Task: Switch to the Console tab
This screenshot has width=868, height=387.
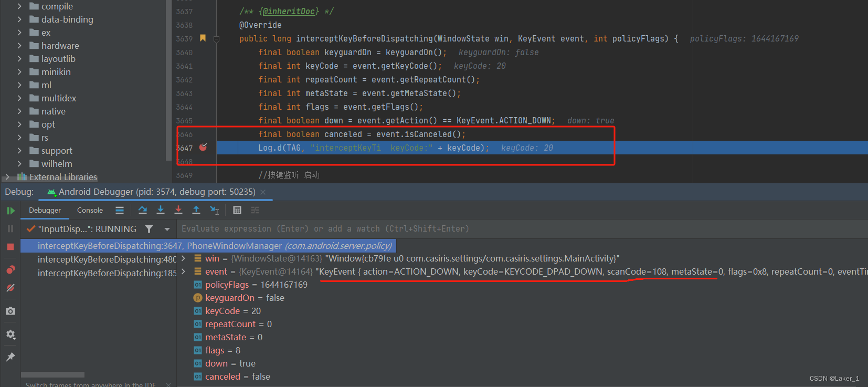Action: tap(90, 211)
